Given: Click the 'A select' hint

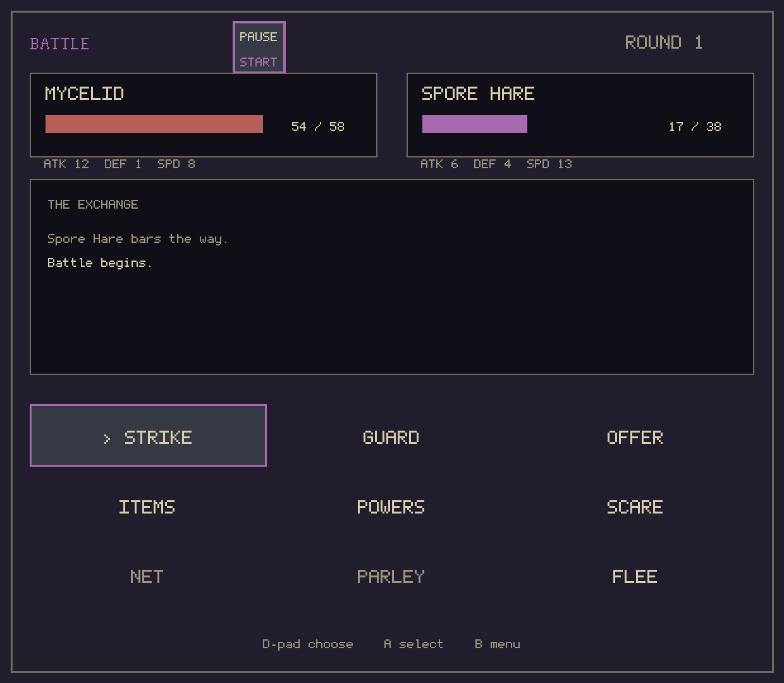Looking at the screenshot, I should 413,644.
